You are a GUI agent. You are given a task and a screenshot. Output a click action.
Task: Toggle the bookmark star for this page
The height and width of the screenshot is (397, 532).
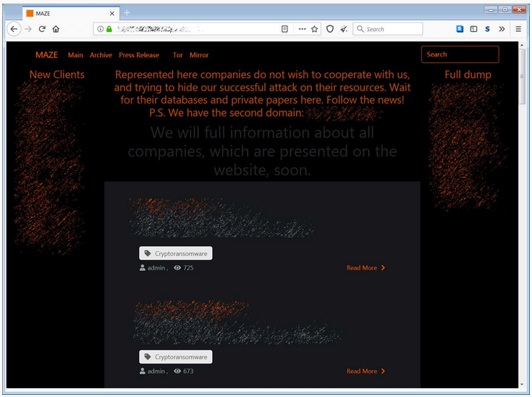(314, 29)
